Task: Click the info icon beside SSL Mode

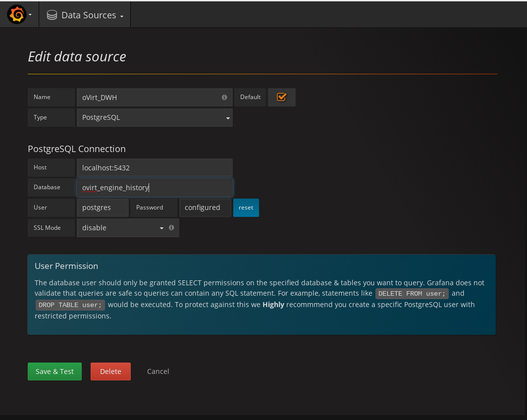Action: [x=171, y=228]
